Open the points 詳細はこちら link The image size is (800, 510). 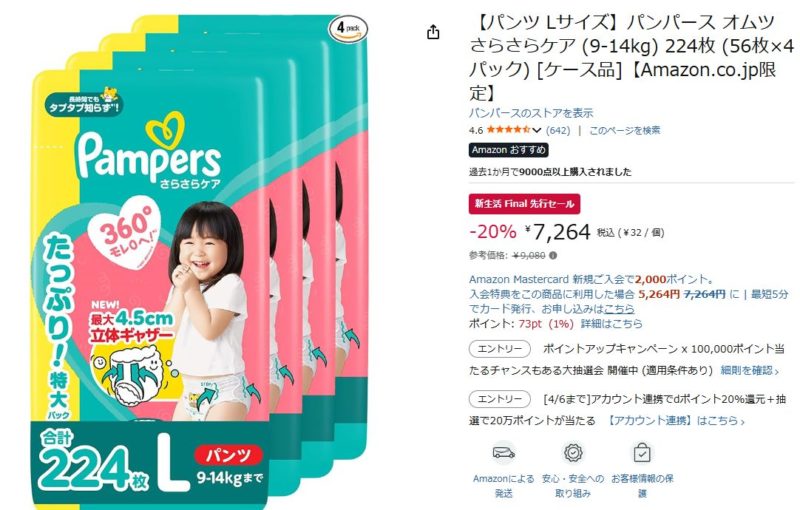coord(611,323)
